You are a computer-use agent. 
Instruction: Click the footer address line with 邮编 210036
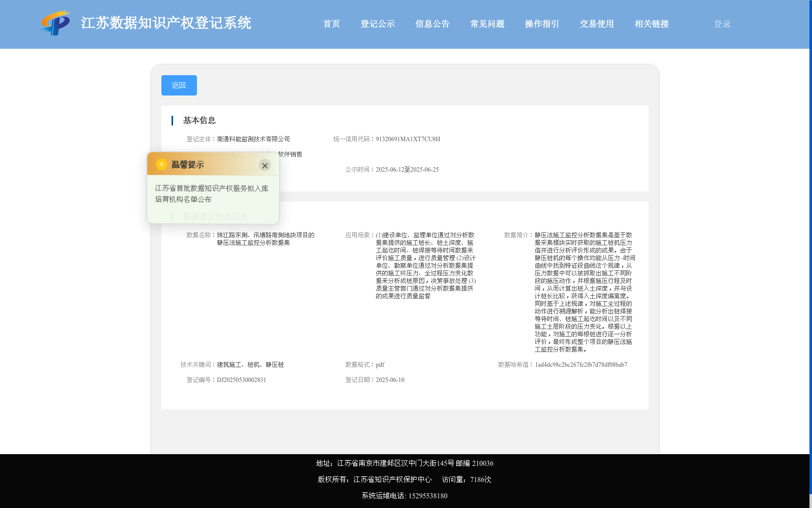(404, 463)
